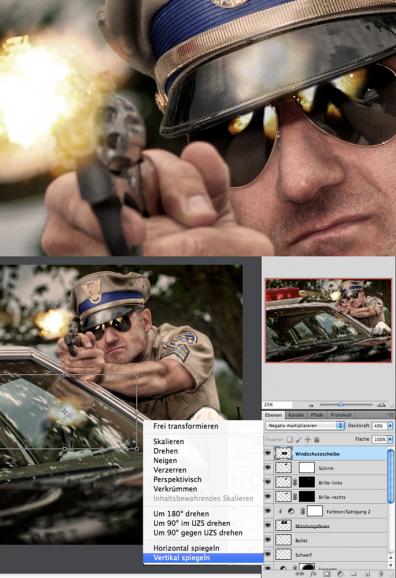Open the Fläche fill dropdown arrow
The height and width of the screenshot is (578, 396).
[x=390, y=439]
